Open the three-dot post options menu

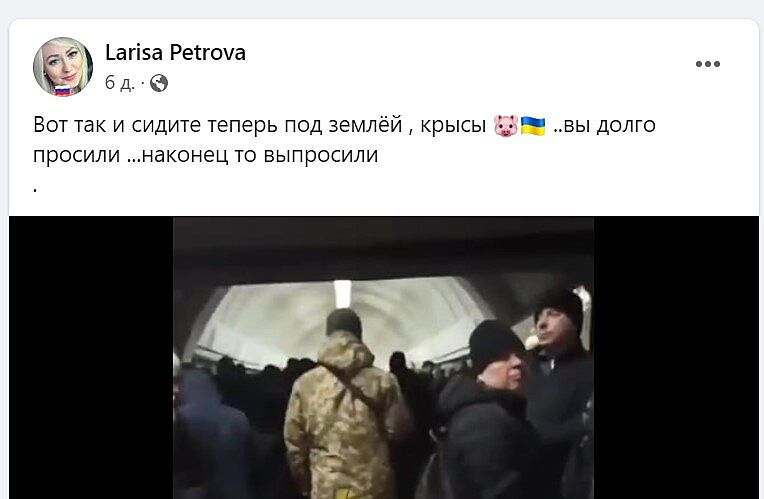[x=707, y=64]
